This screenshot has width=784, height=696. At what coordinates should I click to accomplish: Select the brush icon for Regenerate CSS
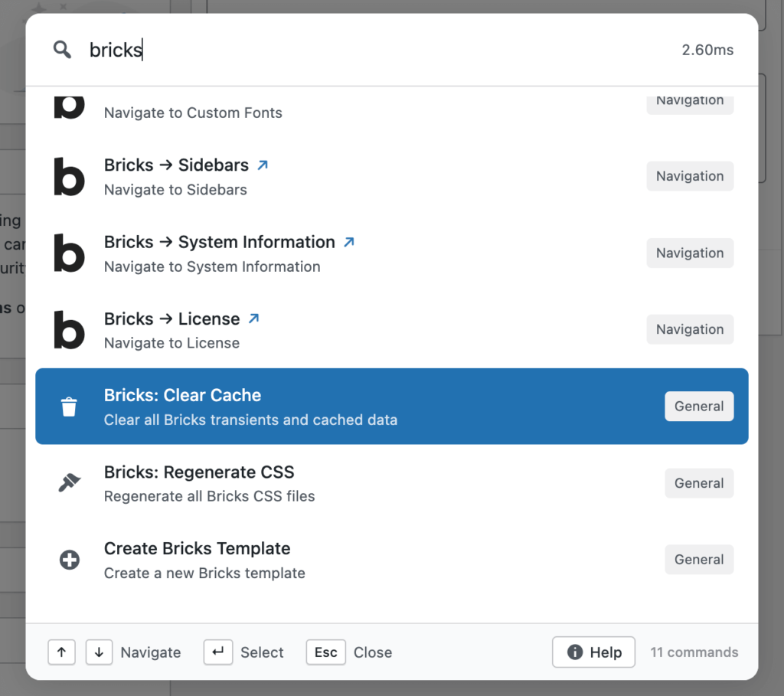coord(70,482)
